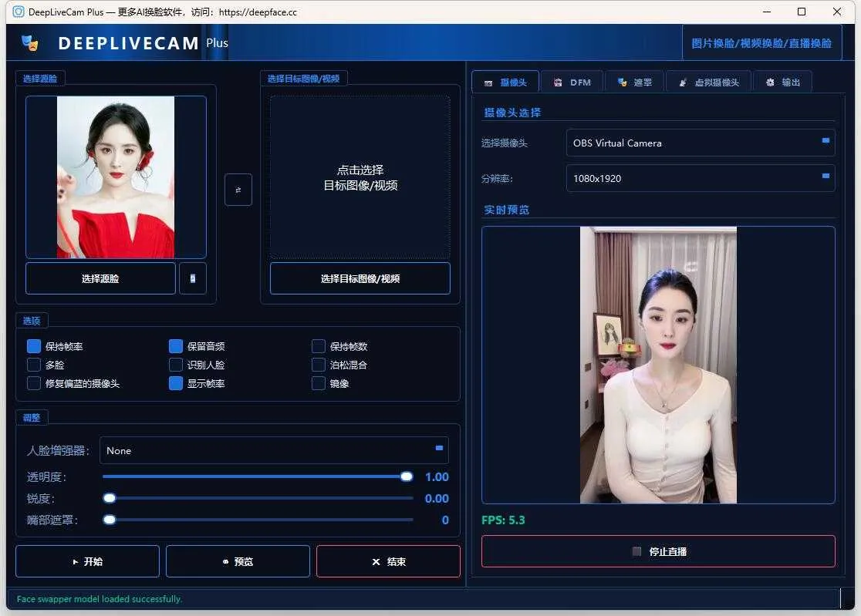The height and width of the screenshot is (616, 861).
Task: Enable the 镜像 checkbox
Action: (x=318, y=383)
